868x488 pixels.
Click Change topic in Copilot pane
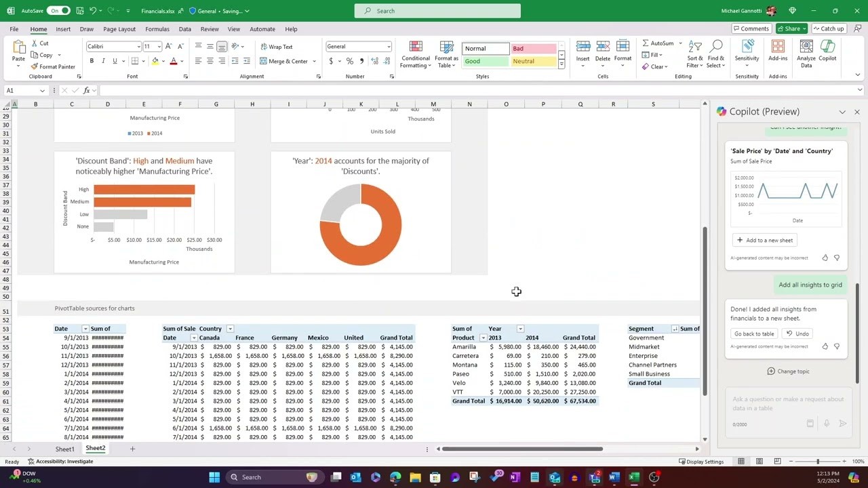coord(788,371)
